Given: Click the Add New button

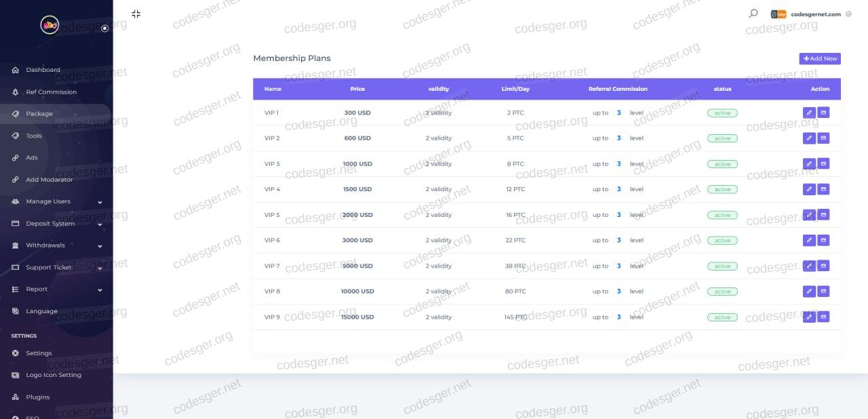Looking at the screenshot, I should [x=820, y=59].
